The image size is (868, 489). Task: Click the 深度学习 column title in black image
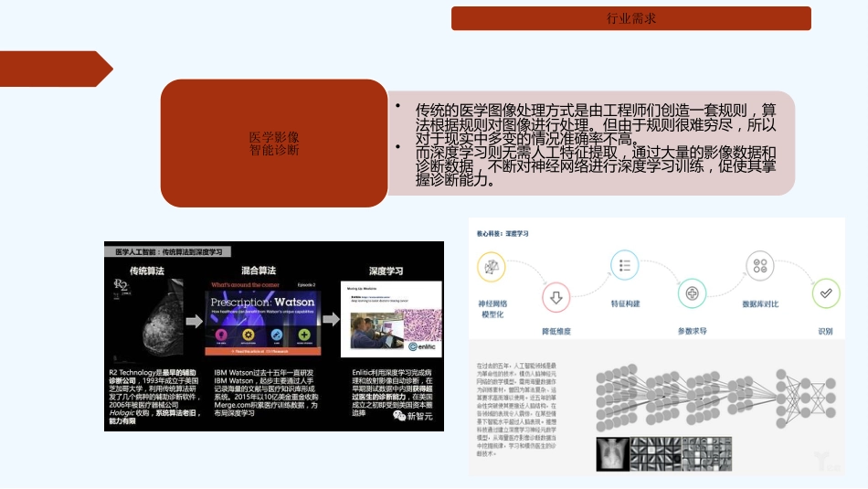tap(386, 271)
